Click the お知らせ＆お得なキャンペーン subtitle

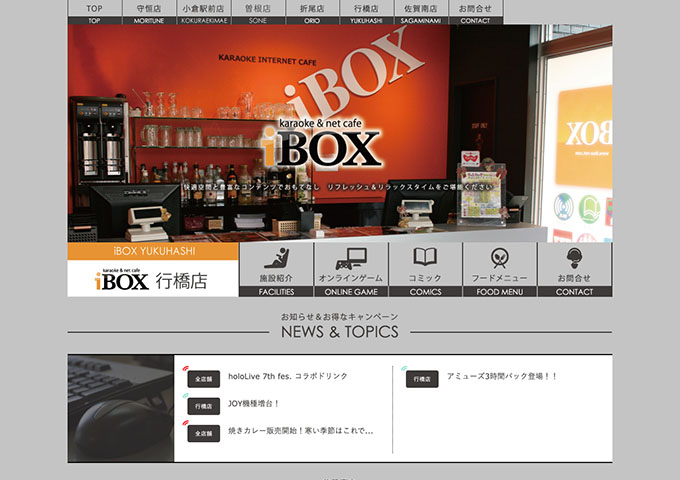[x=339, y=317]
